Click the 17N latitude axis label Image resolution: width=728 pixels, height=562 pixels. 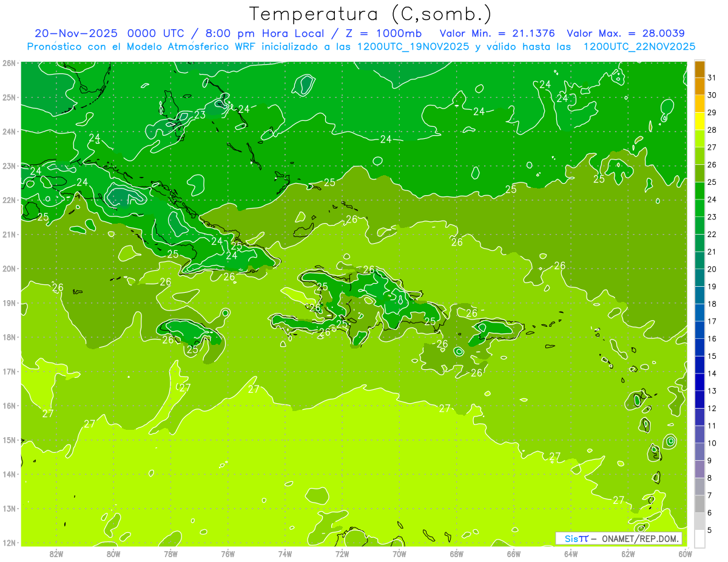pyautogui.click(x=9, y=372)
